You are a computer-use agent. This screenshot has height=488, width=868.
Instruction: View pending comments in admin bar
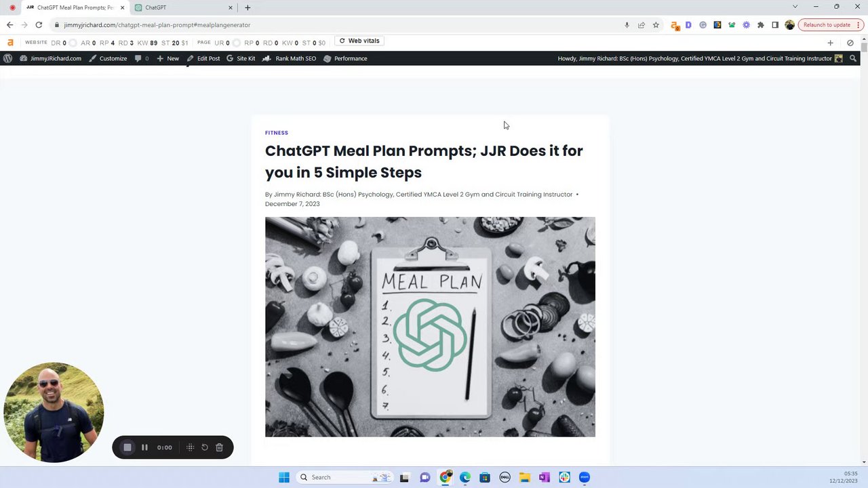pyautogui.click(x=142, y=58)
